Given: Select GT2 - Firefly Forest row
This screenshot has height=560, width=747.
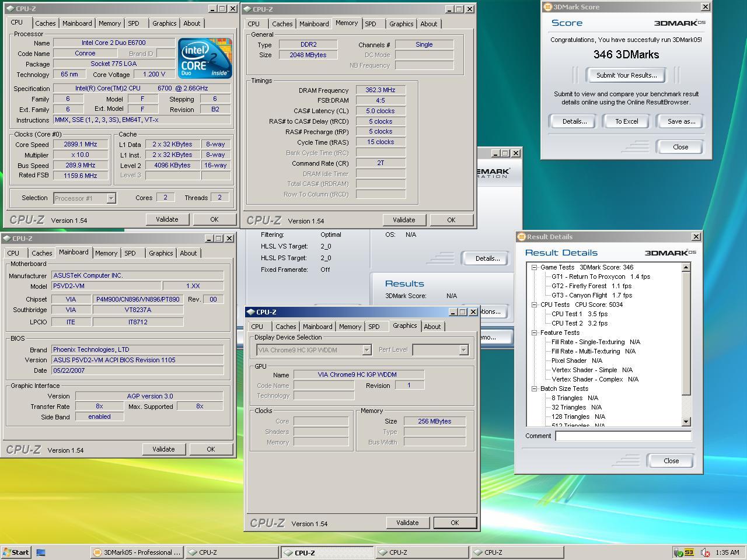Looking at the screenshot, I should click(591, 286).
